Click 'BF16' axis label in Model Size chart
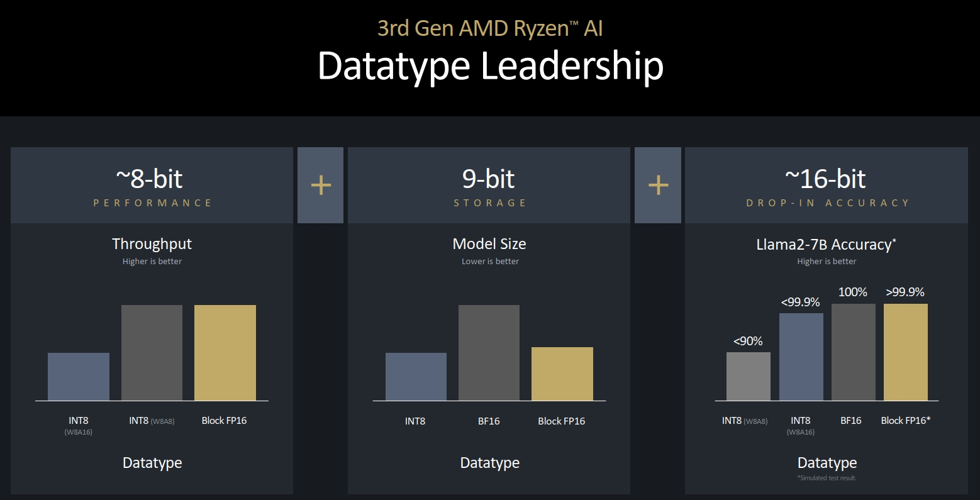 tap(489, 421)
